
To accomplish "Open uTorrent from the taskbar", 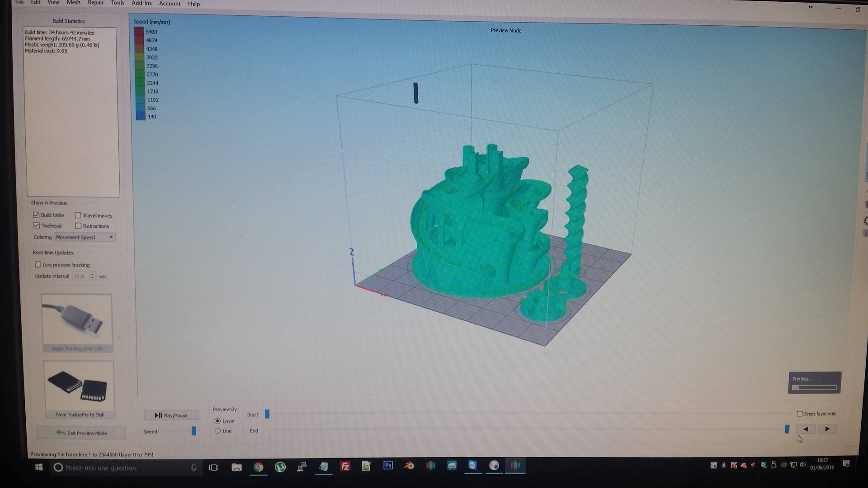I will [x=280, y=467].
